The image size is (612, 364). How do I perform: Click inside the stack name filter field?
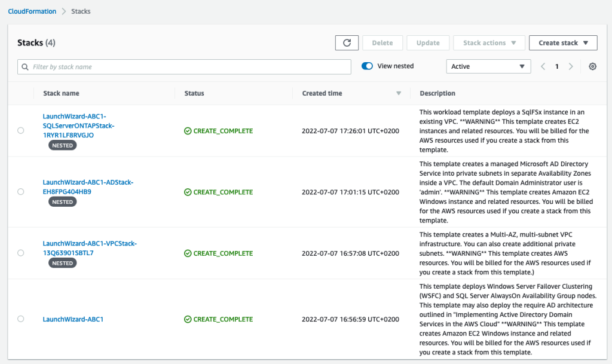(x=179, y=66)
